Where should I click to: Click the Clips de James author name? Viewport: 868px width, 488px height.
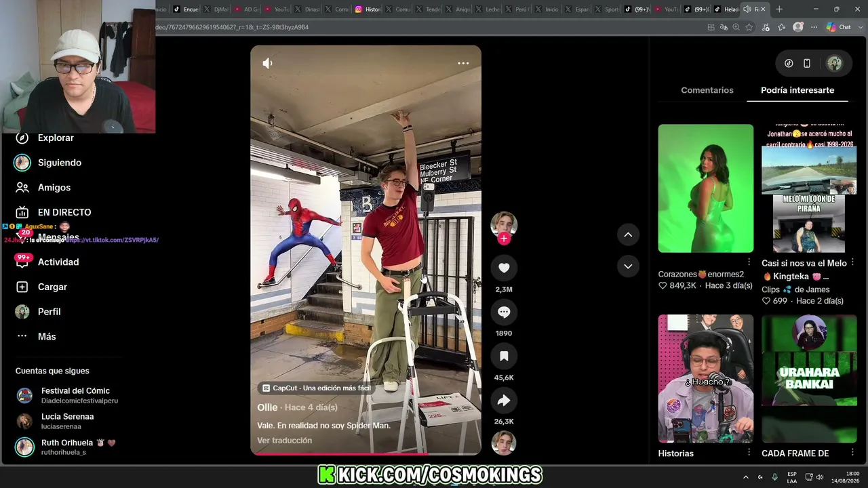(795, 289)
